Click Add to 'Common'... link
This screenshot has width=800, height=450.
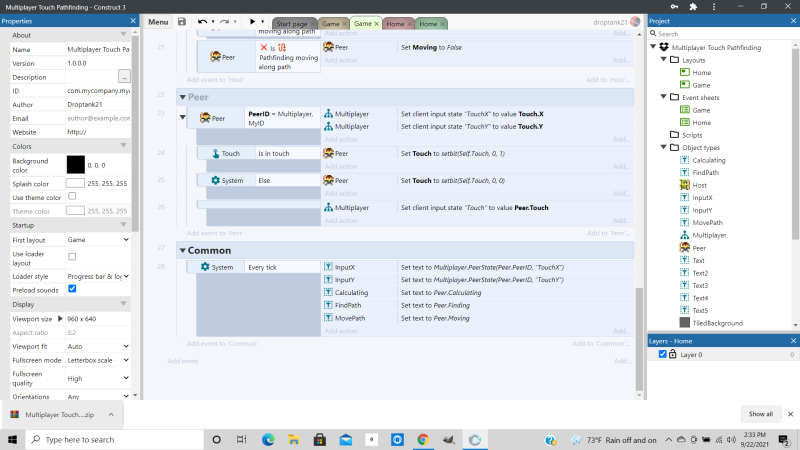(601, 343)
